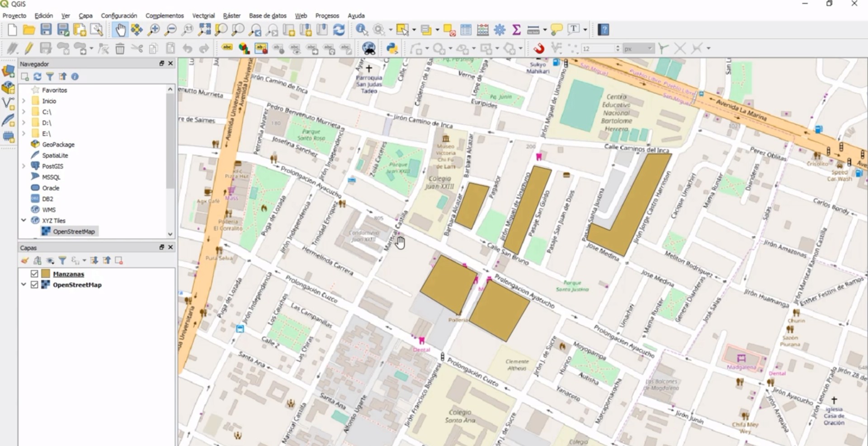Click the Zoom In magnifier tool
This screenshot has width=868, height=446.
(154, 30)
